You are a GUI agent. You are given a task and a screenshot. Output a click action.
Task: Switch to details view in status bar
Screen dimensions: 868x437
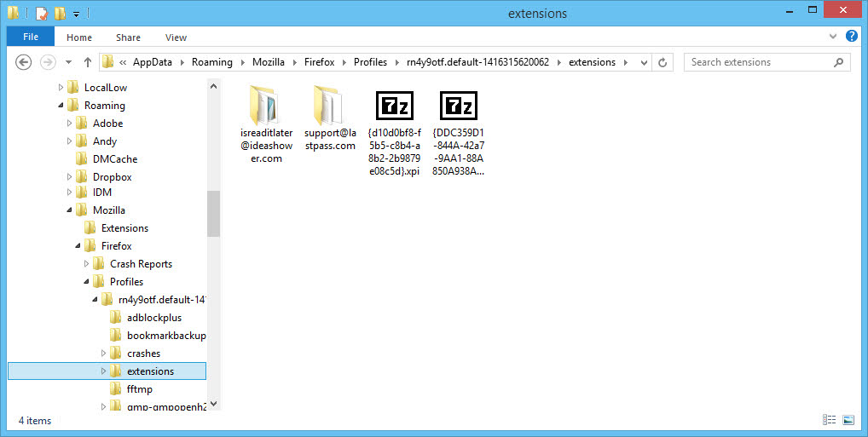pyautogui.click(x=829, y=420)
